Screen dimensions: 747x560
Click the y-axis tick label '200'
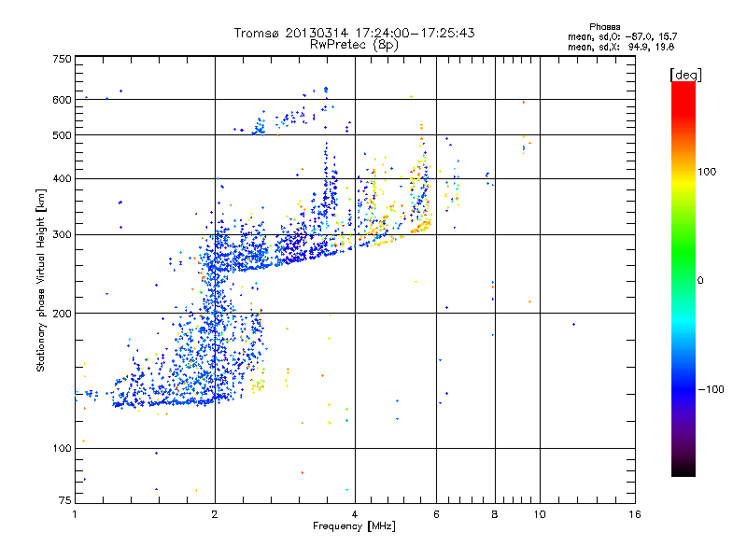pos(62,314)
